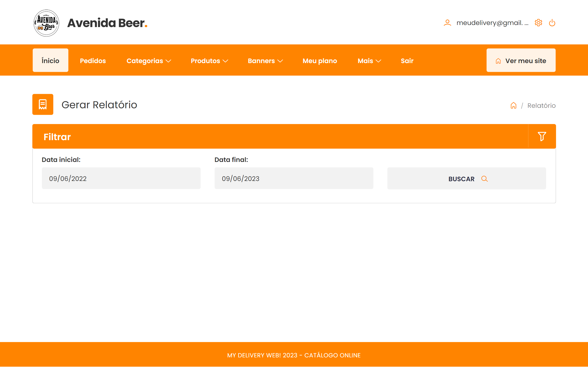The height and width of the screenshot is (367, 588).
Task: Expand the Produtos dropdown menu
Action: (209, 61)
